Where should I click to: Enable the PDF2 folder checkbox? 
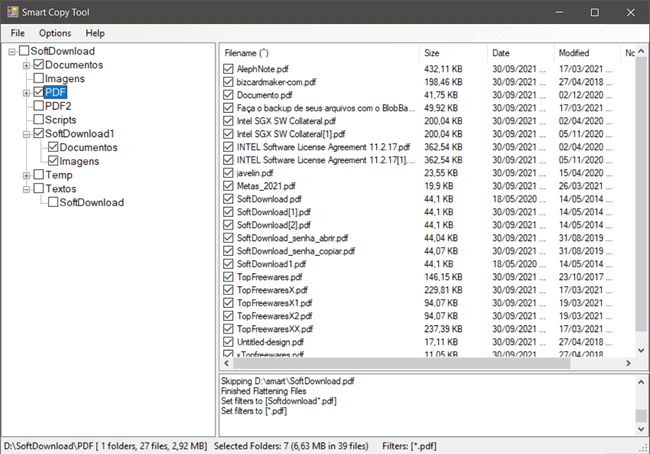coord(39,106)
